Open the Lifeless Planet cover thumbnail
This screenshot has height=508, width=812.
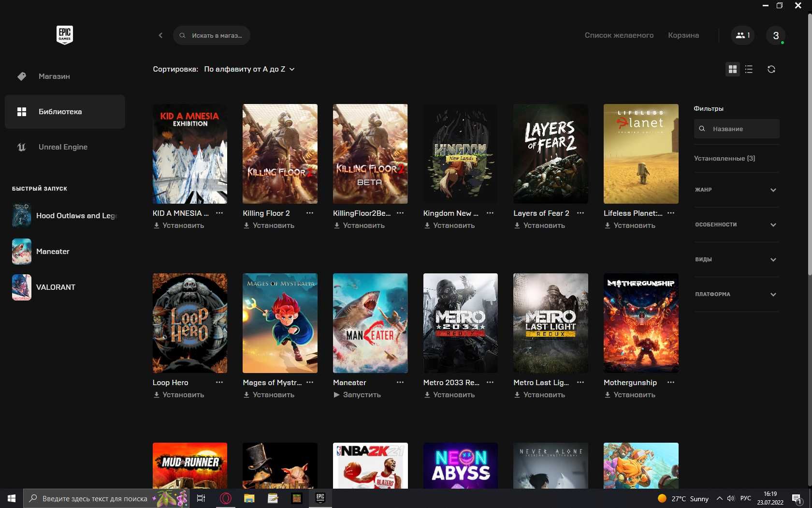(641, 154)
